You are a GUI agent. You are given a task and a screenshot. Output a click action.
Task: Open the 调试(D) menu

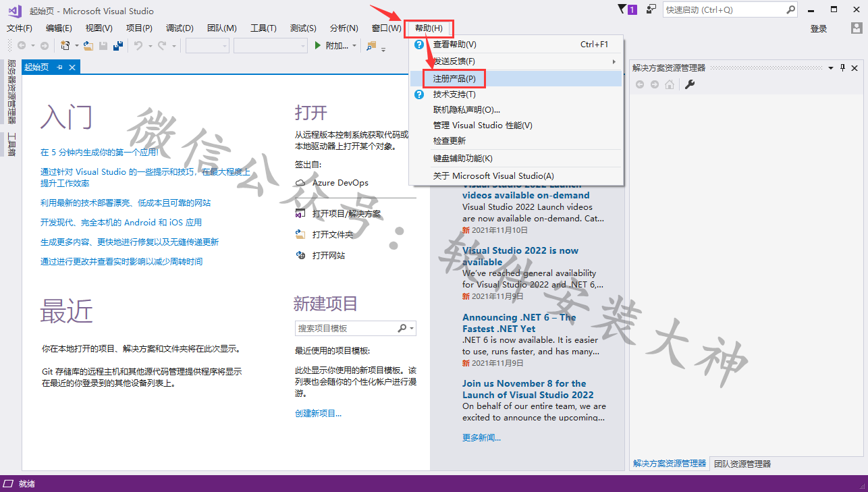click(x=180, y=28)
